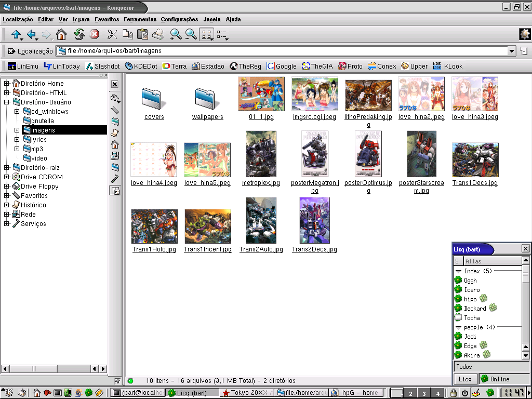This screenshot has width=532, height=399.
Task: Zoom in with the magnifier plus icon
Action: click(x=176, y=34)
